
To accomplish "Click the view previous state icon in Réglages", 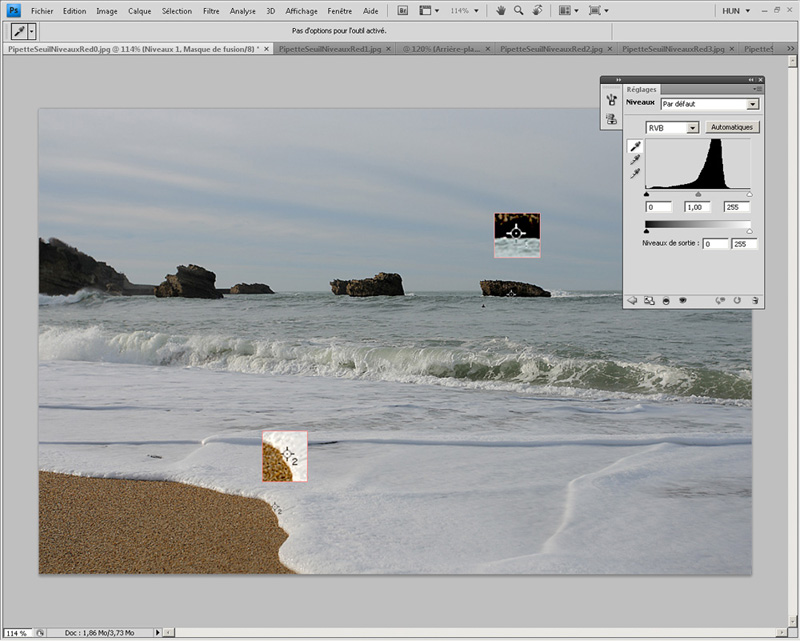I will pyautogui.click(x=720, y=301).
